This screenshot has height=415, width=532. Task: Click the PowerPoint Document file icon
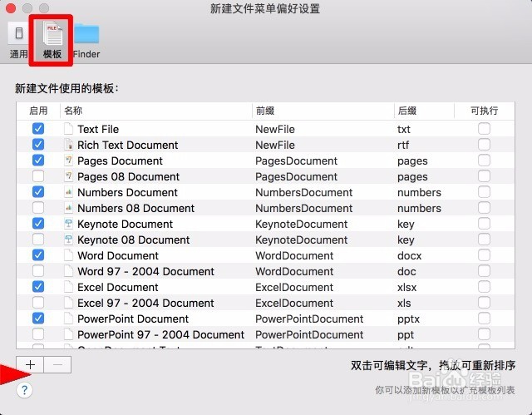[68, 319]
